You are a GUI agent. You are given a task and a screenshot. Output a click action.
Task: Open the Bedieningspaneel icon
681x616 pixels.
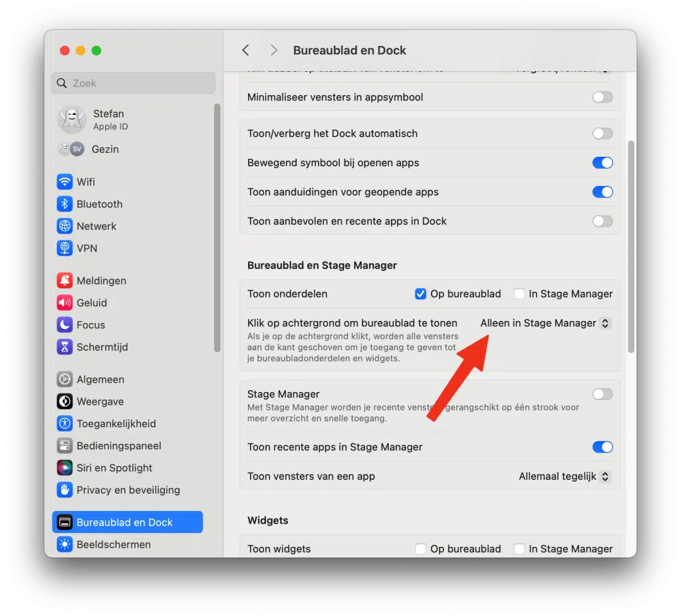tap(65, 446)
